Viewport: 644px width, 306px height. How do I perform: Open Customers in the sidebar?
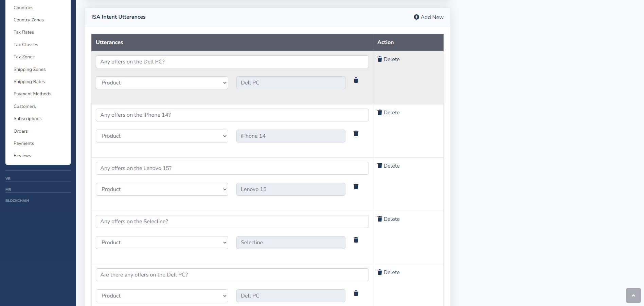(24, 106)
